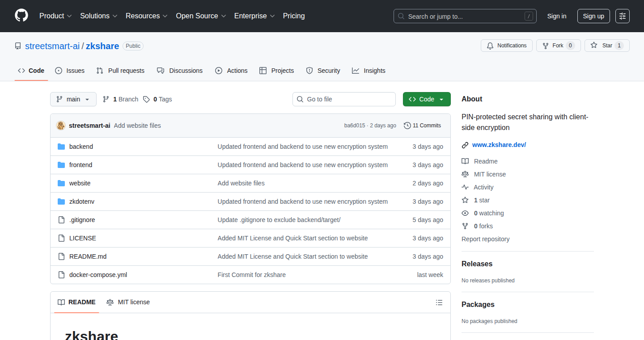Open the Security tab
The width and height of the screenshot is (644, 340).
323,71
